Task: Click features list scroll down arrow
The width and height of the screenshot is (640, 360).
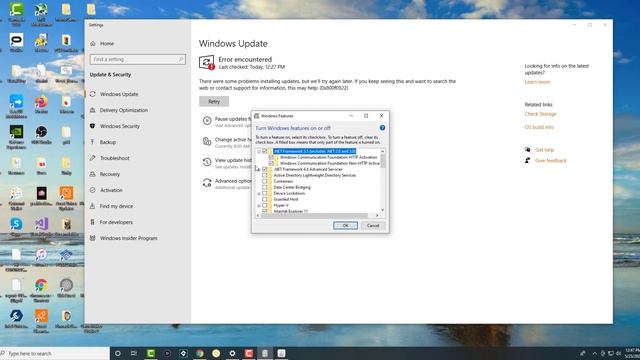Action: click(x=382, y=210)
